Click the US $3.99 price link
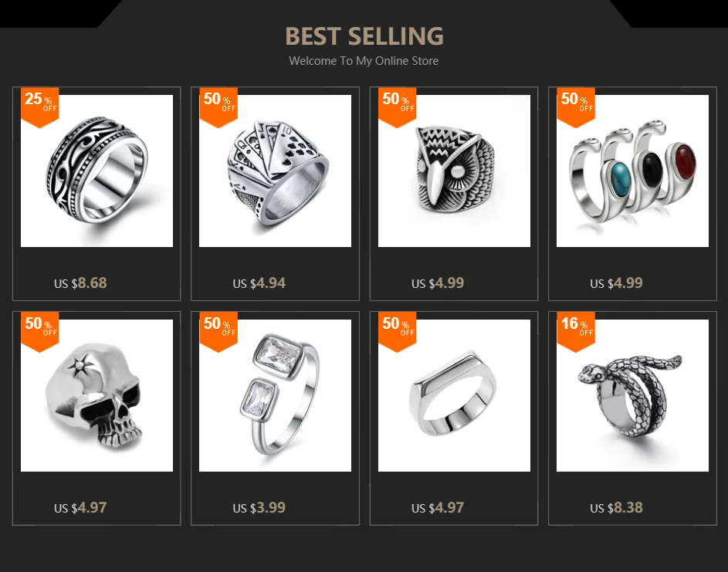728x572 pixels. pyautogui.click(x=259, y=507)
